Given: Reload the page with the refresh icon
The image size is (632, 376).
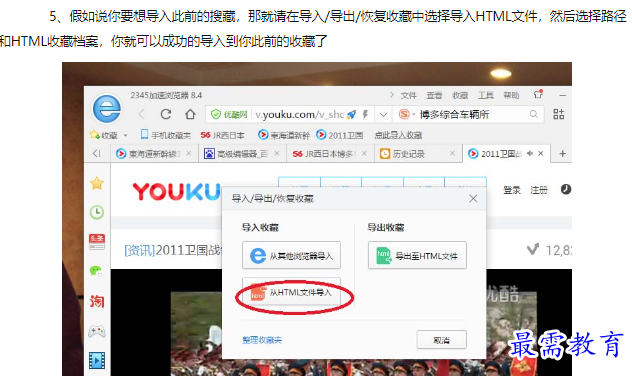Looking at the screenshot, I should coord(166,114).
